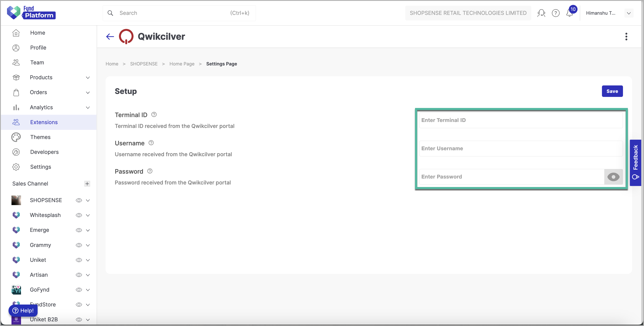This screenshot has width=644, height=326.
Task: Toggle visibility of Artisan channel
Action: [x=79, y=275]
